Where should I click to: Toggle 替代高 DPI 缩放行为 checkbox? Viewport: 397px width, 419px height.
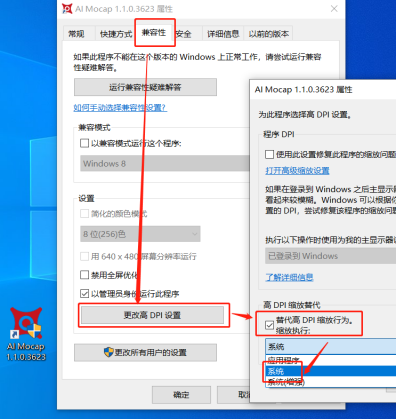pyautogui.click(x=269, y=325)
